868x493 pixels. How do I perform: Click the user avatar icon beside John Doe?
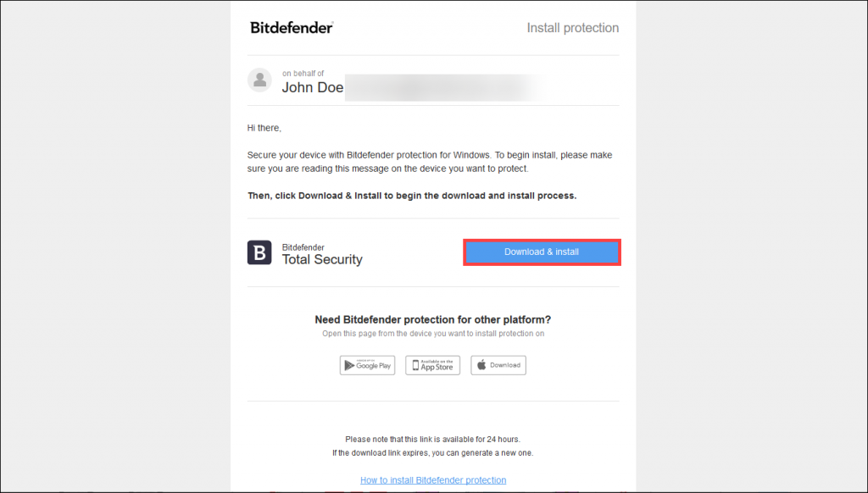coord(259,80)
